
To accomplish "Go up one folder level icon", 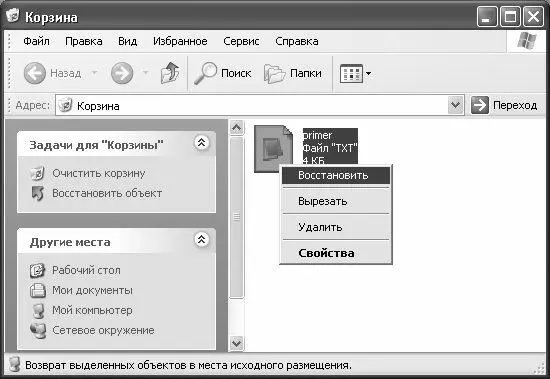I will tap(170, 73).
